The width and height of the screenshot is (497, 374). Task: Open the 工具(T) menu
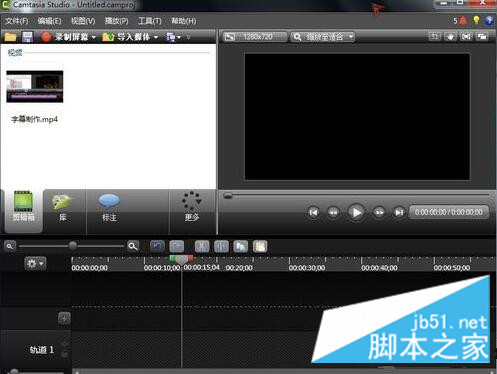[150, 21]
